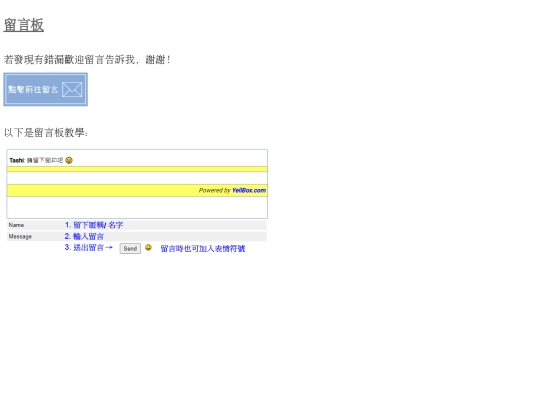The image size is (540, 405).
Task: Click the Name input field
Action: point(137,225)
